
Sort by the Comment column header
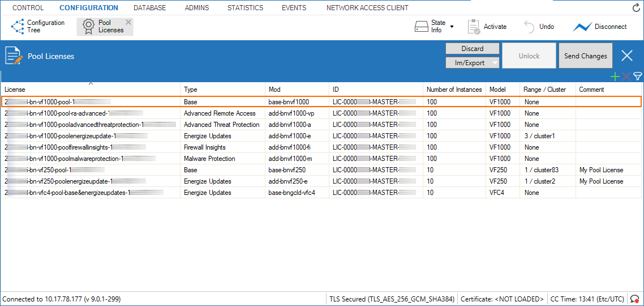[x=608, y=90]
